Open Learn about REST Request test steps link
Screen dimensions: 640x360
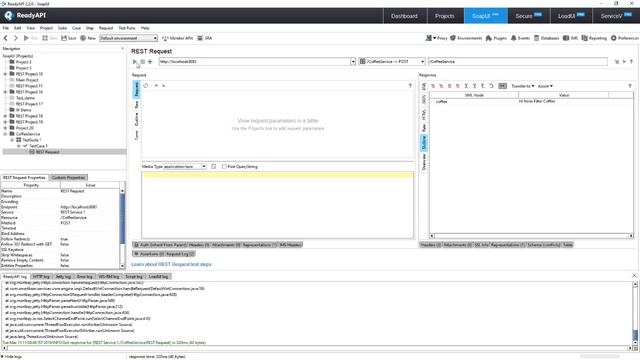171,264
